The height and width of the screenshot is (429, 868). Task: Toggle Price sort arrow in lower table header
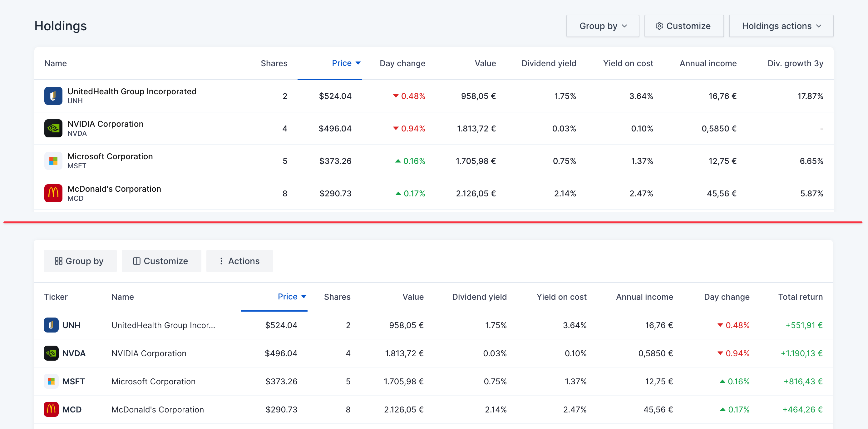(x=303, y=297)
